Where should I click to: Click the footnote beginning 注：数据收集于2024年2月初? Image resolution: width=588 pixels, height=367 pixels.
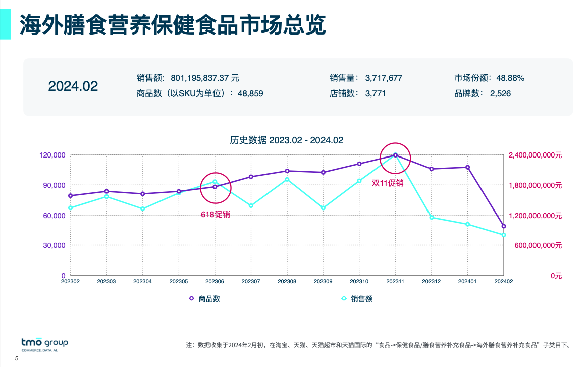click(379, 345)
